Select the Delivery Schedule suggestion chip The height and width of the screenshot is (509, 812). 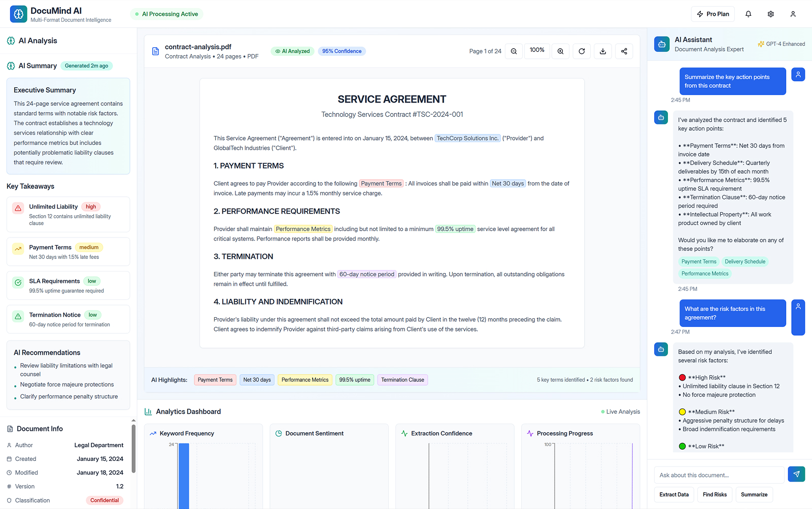point(745,262)
